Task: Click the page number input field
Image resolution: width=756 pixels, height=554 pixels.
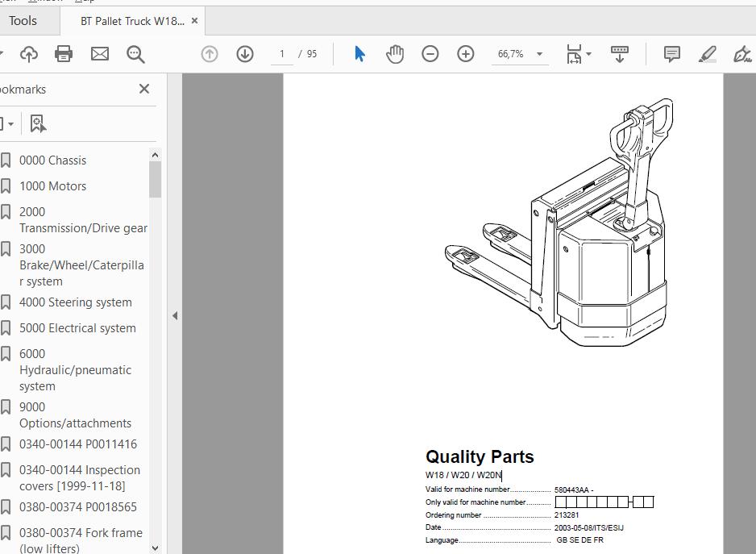Action: (x=281, y=54)
